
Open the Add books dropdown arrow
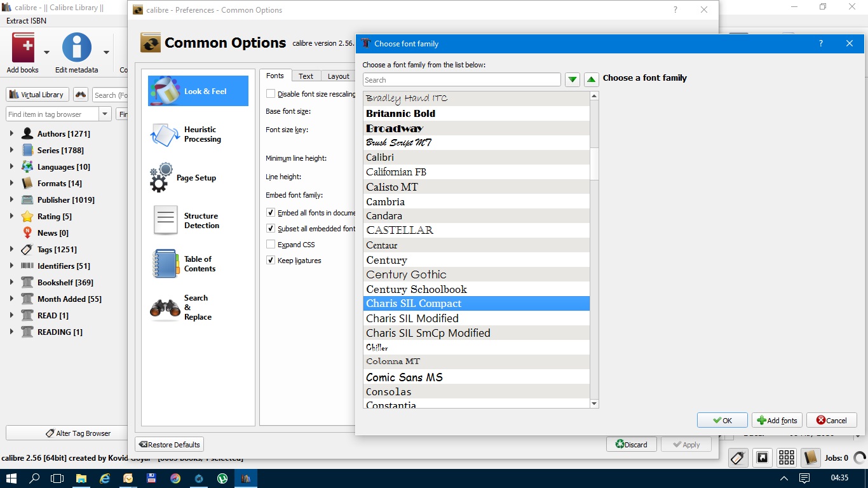[x=46, y=52]
